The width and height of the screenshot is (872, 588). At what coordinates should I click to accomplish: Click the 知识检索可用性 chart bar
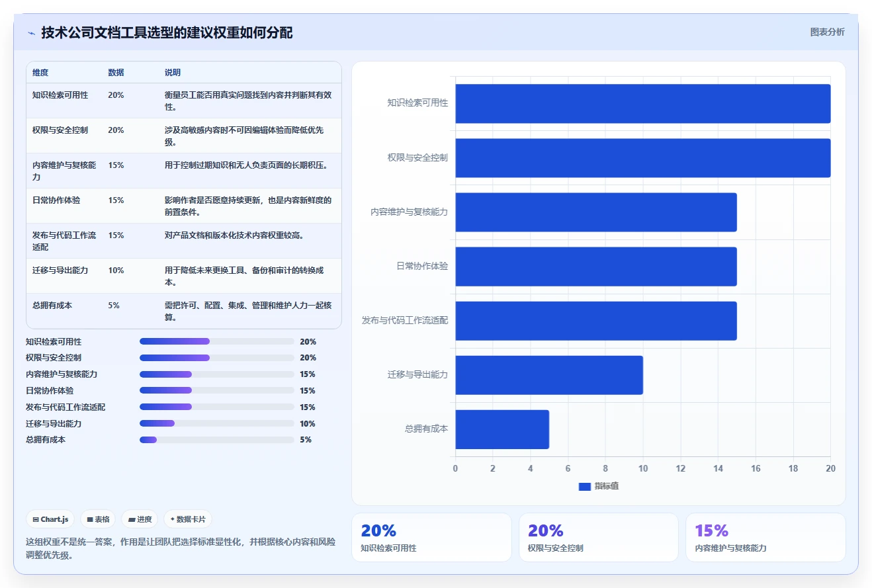642,103
